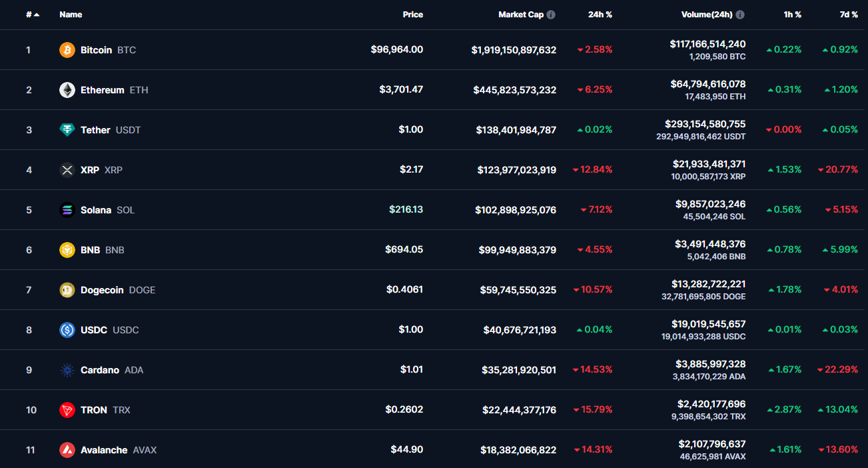868x468 pixels.
Task: Click Avalanche volume 46,625,981 AVAX
Action: point(713,457)
